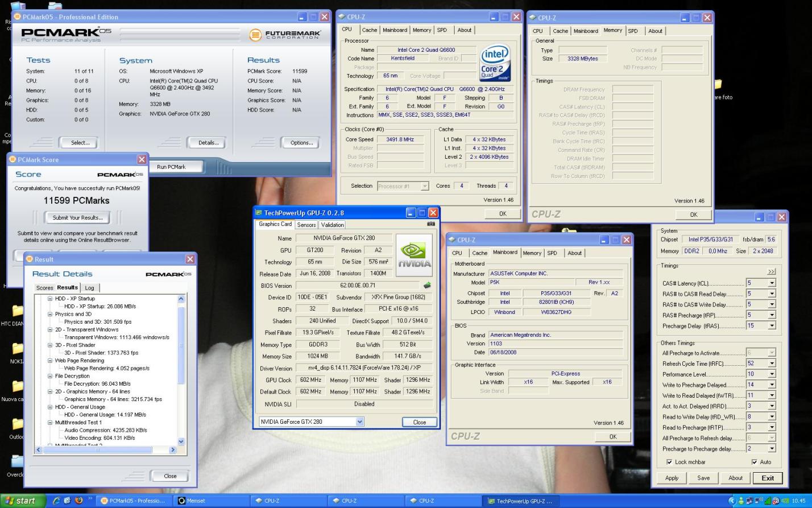Viewport: 812px width, 508px height.
Task: Collapse the Web Page Rendering tree node
Action: (x=50, y=361)
